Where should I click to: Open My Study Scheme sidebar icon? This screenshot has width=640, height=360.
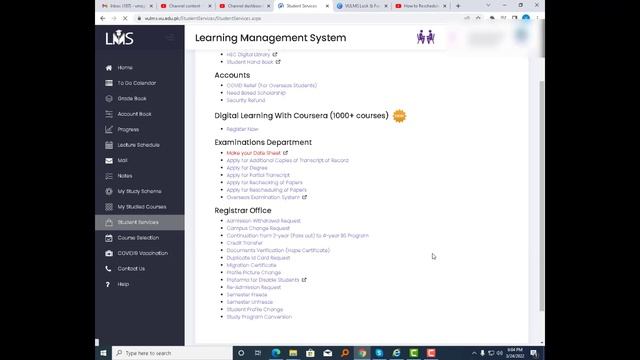tap(109, 191)
